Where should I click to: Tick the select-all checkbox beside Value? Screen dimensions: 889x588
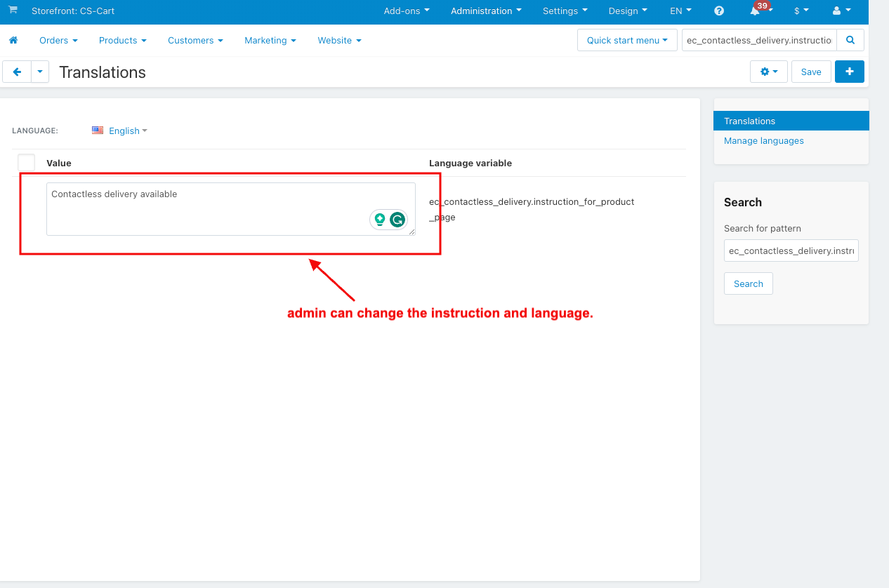tap(26, 163)
